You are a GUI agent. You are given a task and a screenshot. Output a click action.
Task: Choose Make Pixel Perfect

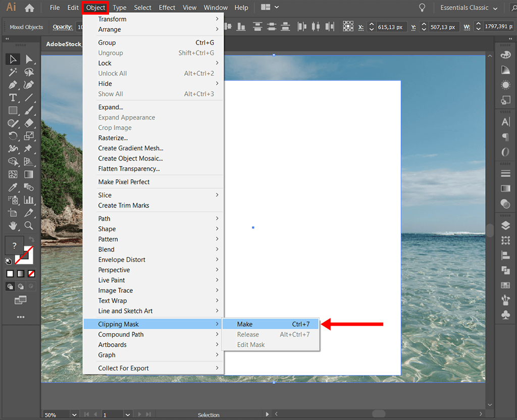[153, 182]
